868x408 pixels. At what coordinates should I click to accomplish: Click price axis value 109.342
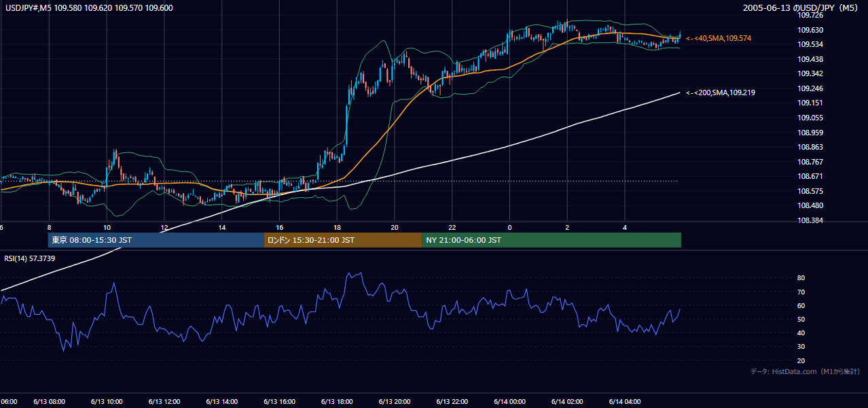810,73
